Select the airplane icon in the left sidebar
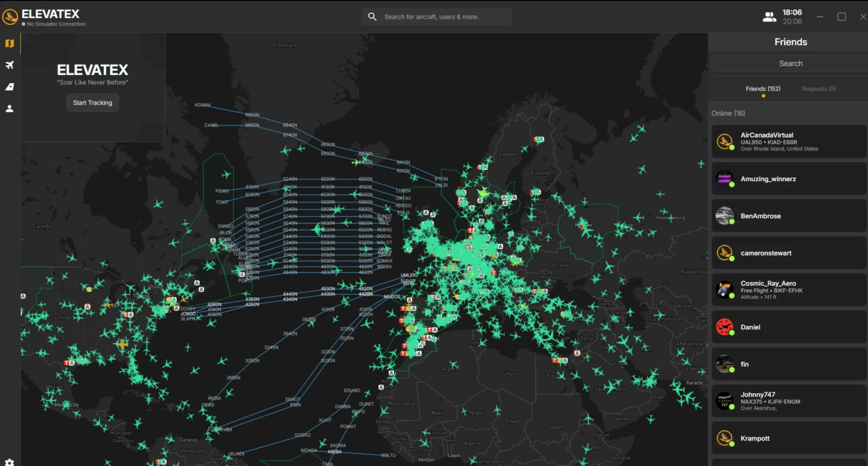 point(9,65)
